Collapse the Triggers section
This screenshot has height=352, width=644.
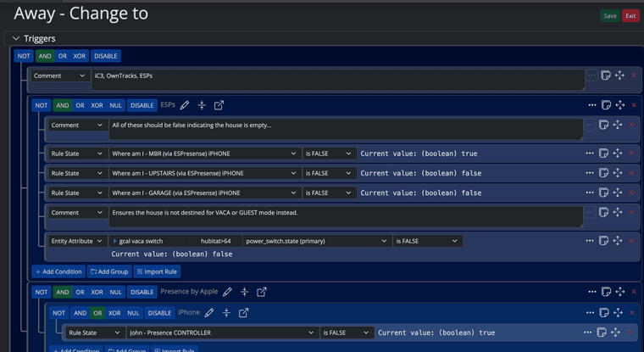point(16,38)
